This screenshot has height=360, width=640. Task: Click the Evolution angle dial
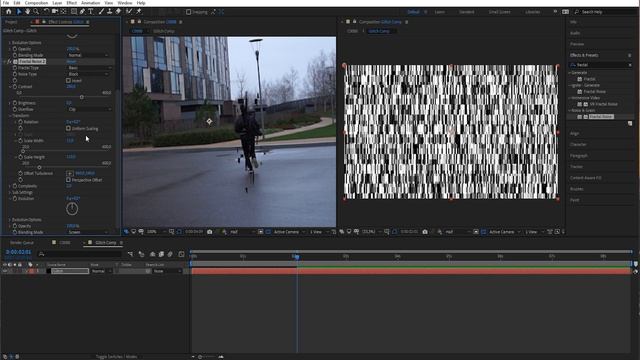pos(72,209)
